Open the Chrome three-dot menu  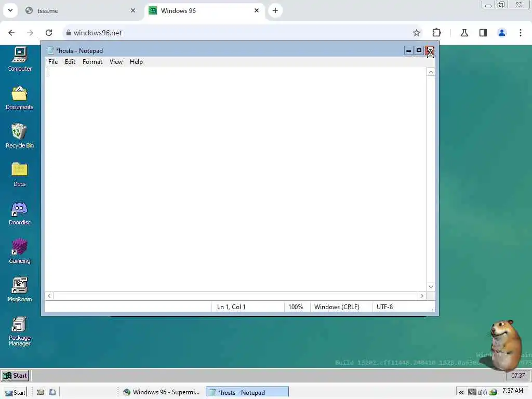click(521, 33)
